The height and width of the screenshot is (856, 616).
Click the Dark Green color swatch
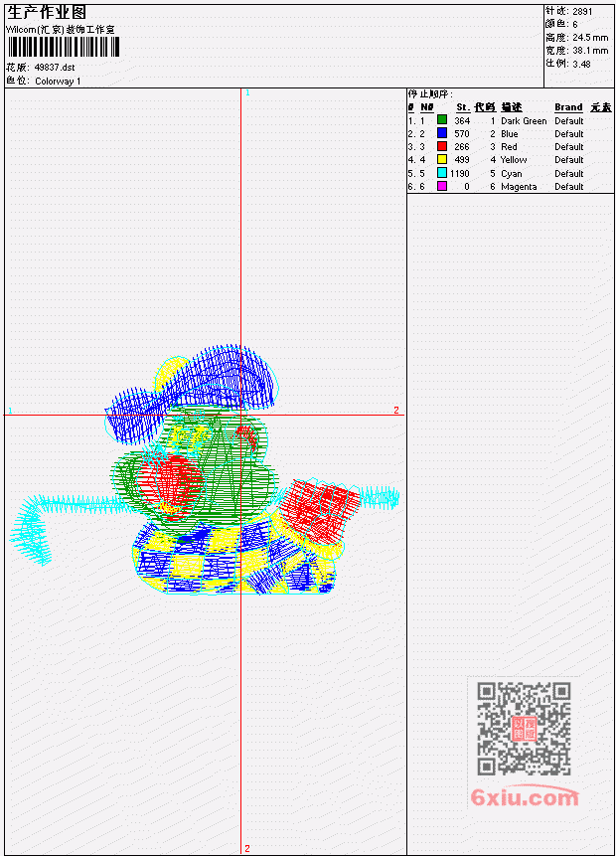coord(442,120)
